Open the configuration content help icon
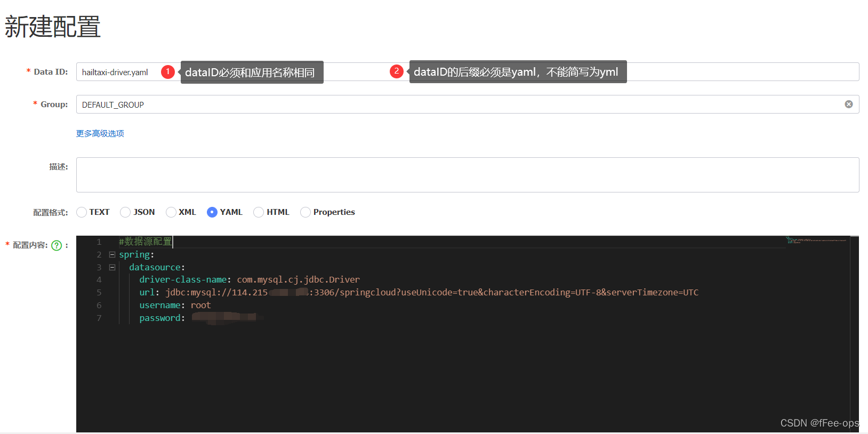This screenshot has width=868, height=434. [57, 245]
